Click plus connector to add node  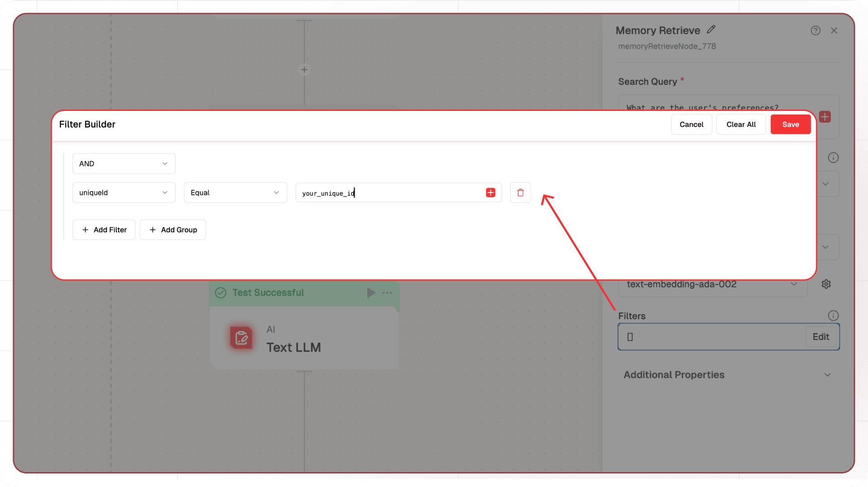click(x=304, y=69)
